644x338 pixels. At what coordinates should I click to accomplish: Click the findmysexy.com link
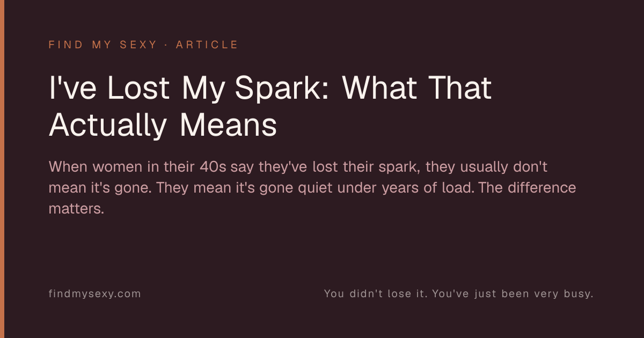pos(94,294)
